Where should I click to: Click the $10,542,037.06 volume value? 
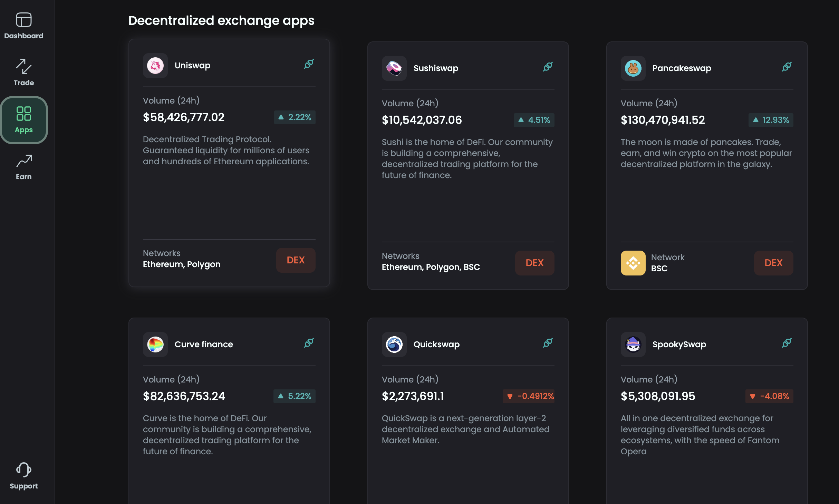[x=422, y=120]
